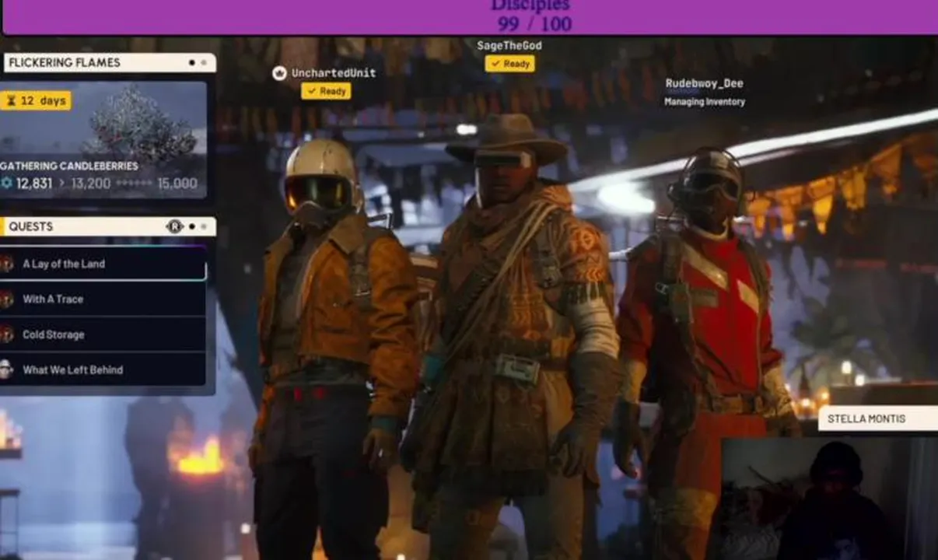The width and height of the screenshot is (938, 560).
Task: Click the Disciples 99 / 100 banner
Action: tap(470, 17)
